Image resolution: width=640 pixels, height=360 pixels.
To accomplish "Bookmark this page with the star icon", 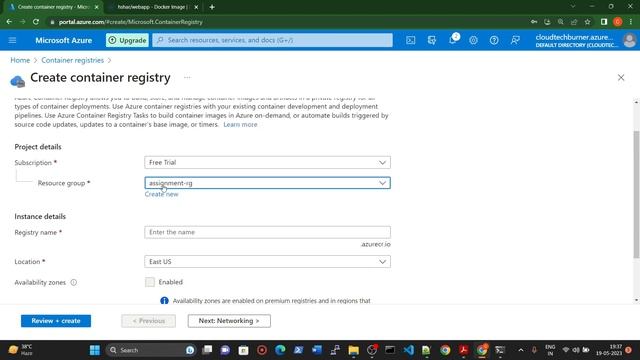I will (x=587, y=22).
